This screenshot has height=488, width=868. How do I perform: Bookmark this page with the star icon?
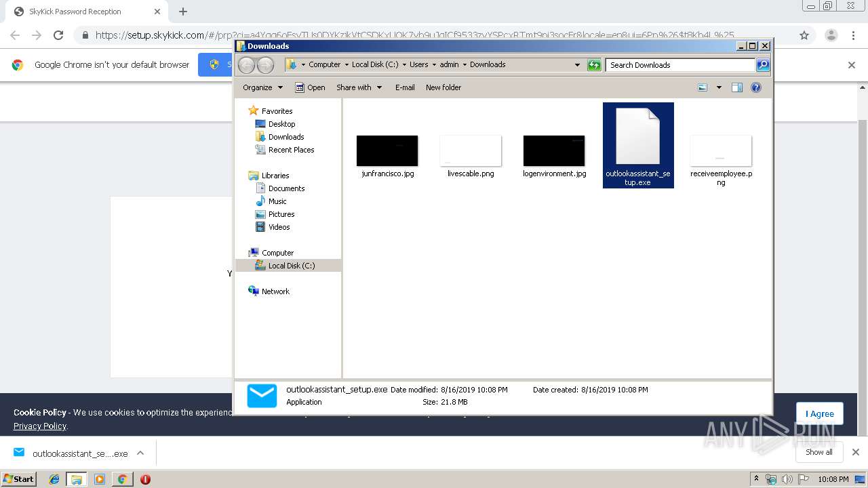[804, 35]
